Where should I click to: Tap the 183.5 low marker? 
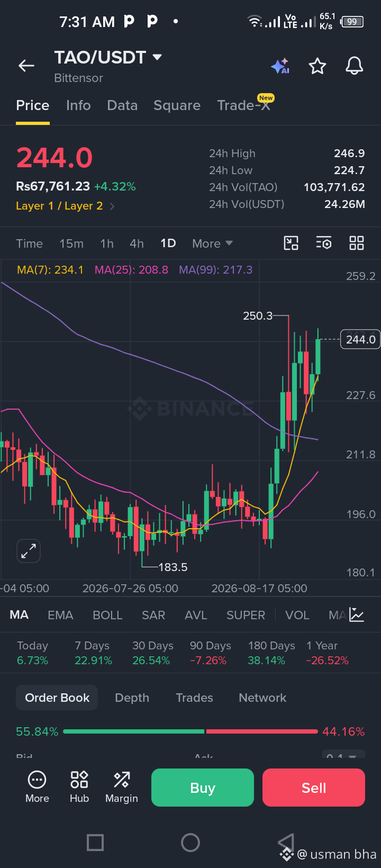[173, 567]
